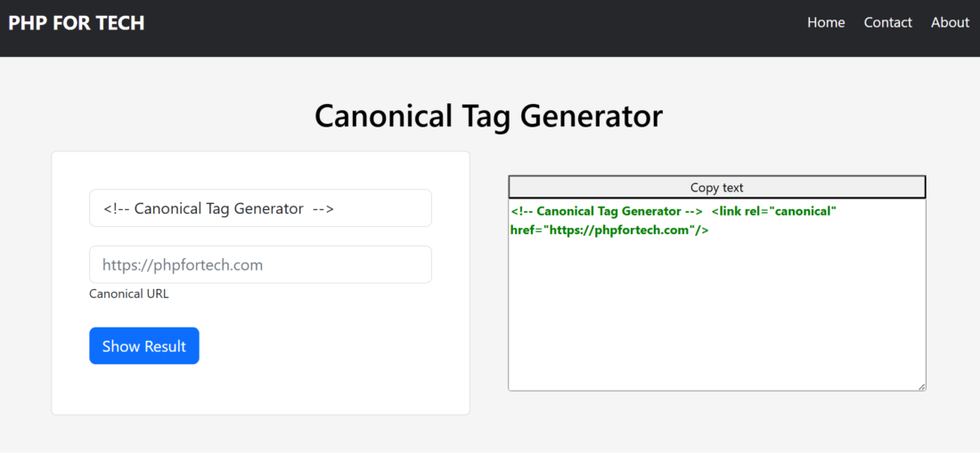Click the Canonical Tag Generator page heading
Screen dimensions: 980x461
(x=489, y=117)
